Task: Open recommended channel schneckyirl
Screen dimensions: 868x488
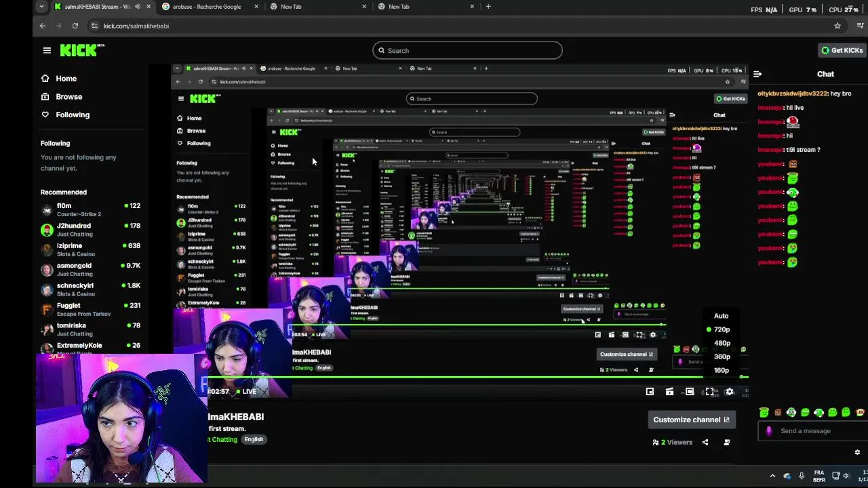Action: (x=90, y=289)
